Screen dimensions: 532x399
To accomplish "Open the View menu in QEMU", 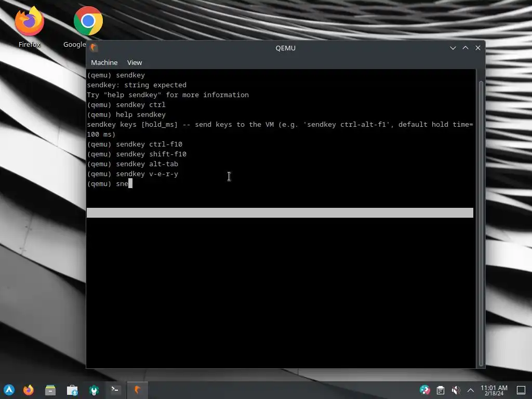I will point(135,62).
